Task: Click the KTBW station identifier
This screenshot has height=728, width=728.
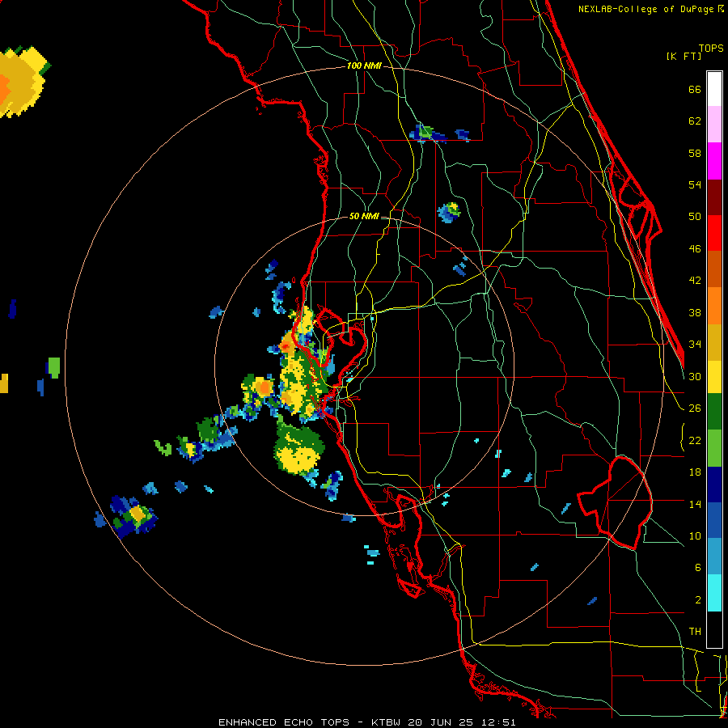Action: (x=387, y=722)
